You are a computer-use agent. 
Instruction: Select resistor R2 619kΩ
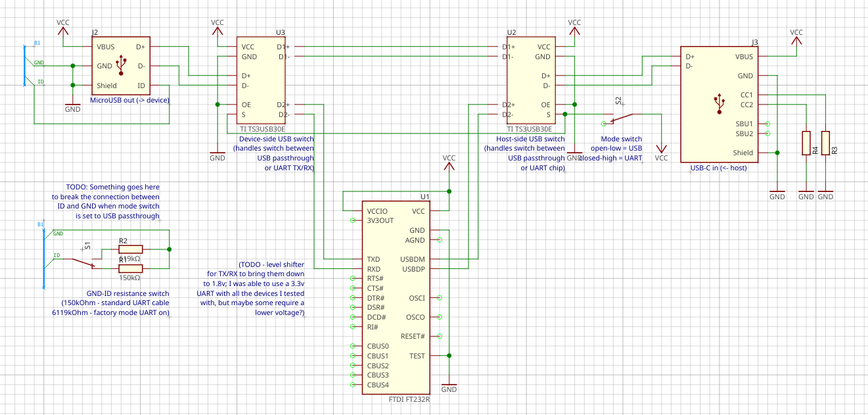pyautogui.click(x=130, y=249)
